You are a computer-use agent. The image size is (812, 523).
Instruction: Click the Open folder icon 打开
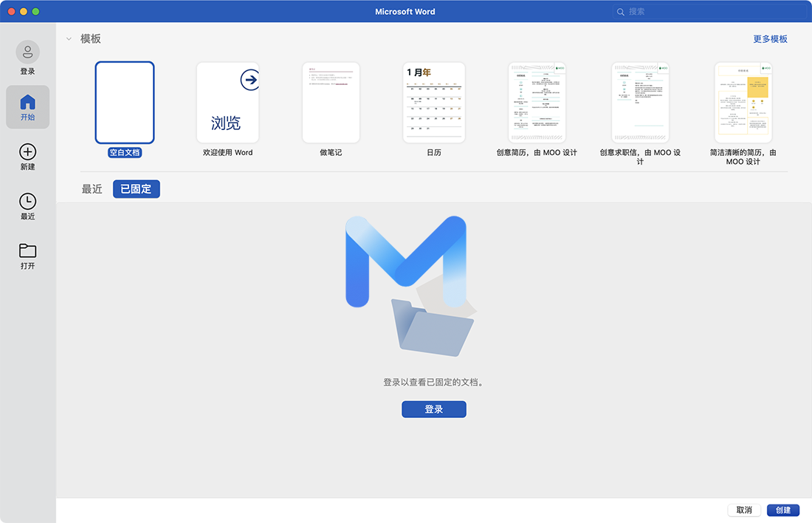coord(27,251)
